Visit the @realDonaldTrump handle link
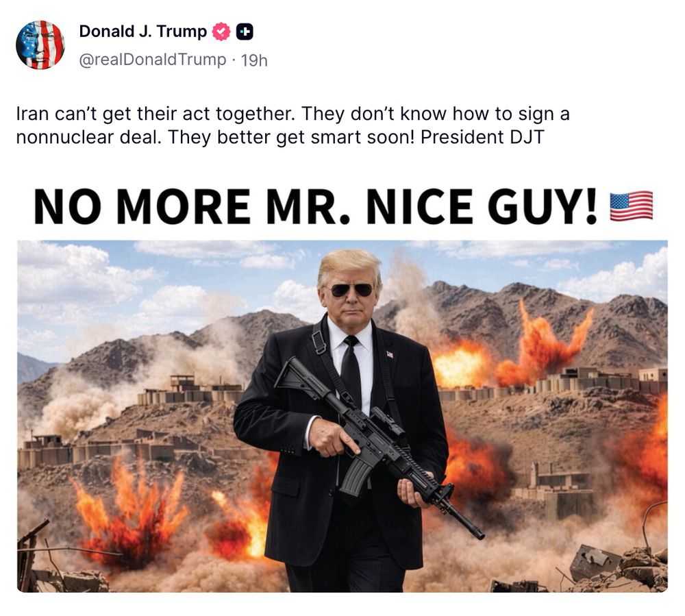Screen dimensions: 685x616 153,60
